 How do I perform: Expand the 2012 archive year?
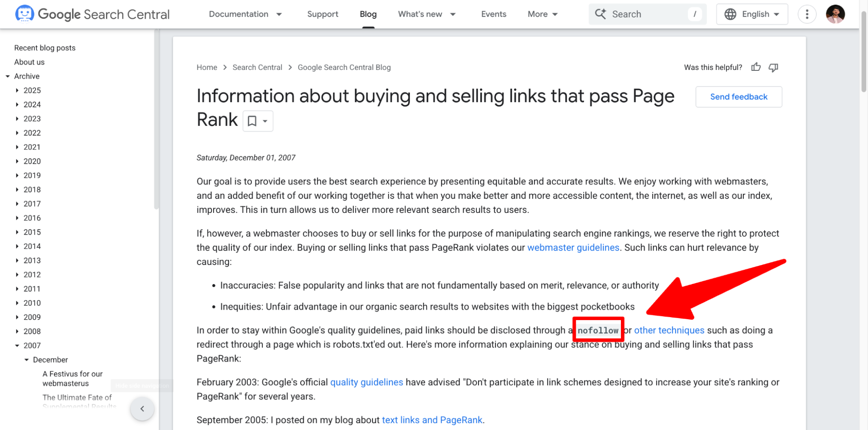(x=17, y=275)
